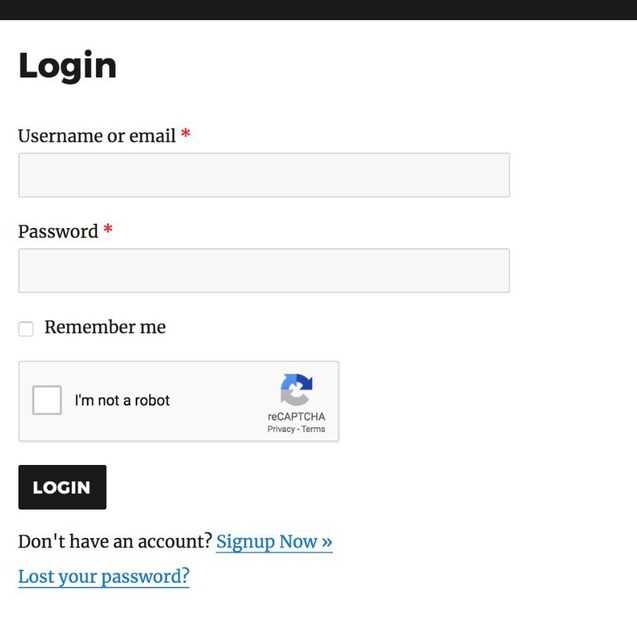Click the Username or email input field

[263, 175]
